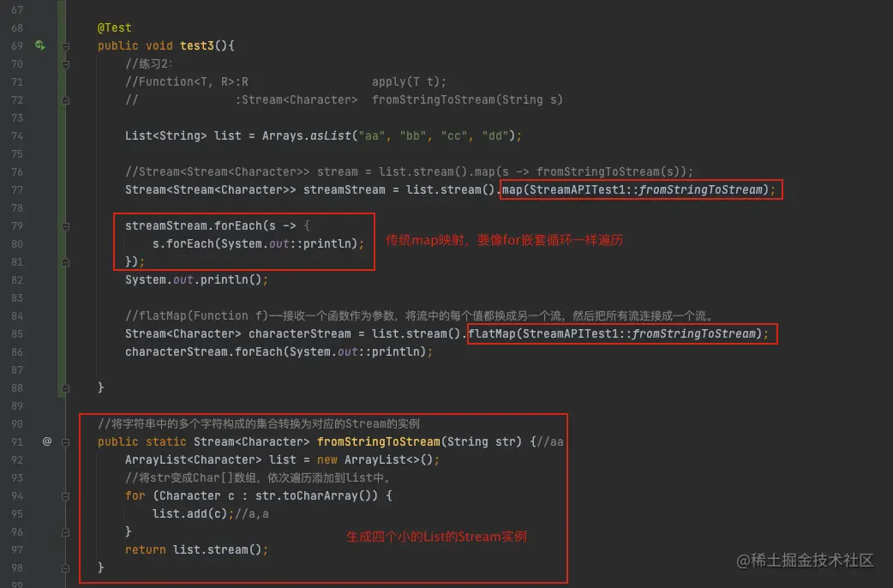Collapse fromStringToStream method at line 91
893x588 pixels.
click(65, 442)
